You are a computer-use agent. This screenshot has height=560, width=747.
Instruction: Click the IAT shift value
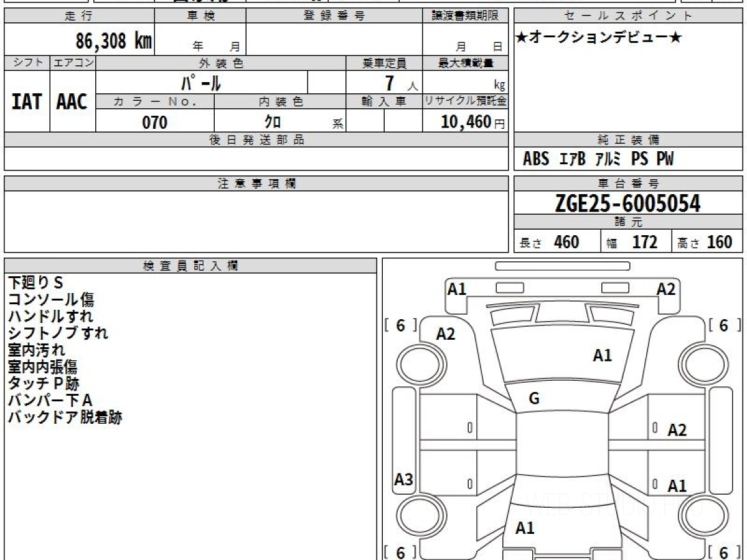click(27, 102)
